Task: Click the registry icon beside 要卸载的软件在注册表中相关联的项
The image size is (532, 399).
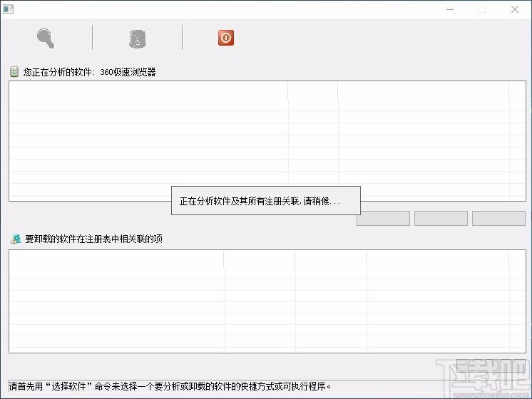Action: click(16, 239)
